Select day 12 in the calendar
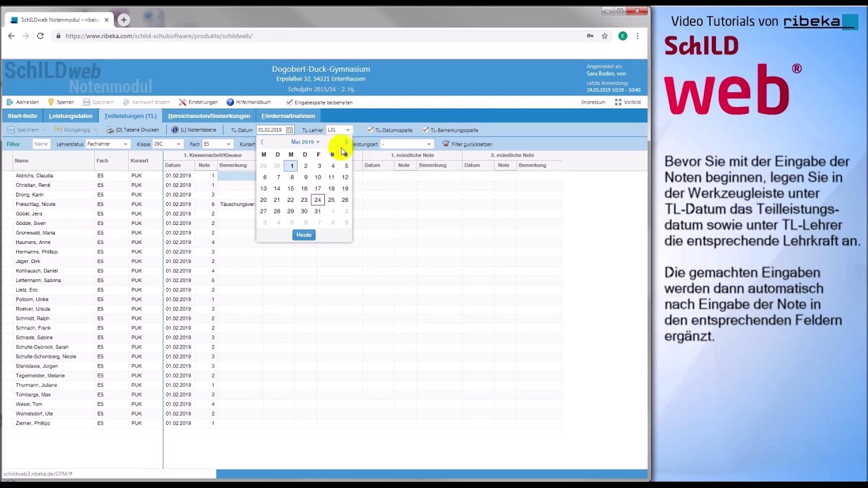868x488 pixels. pyautogui.click(x=344, y=178)
